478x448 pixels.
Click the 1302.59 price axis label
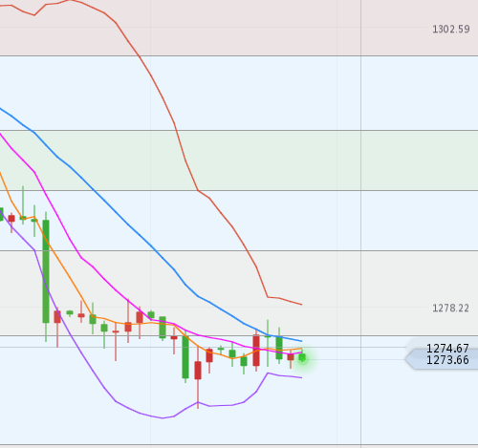click(451, 29)
